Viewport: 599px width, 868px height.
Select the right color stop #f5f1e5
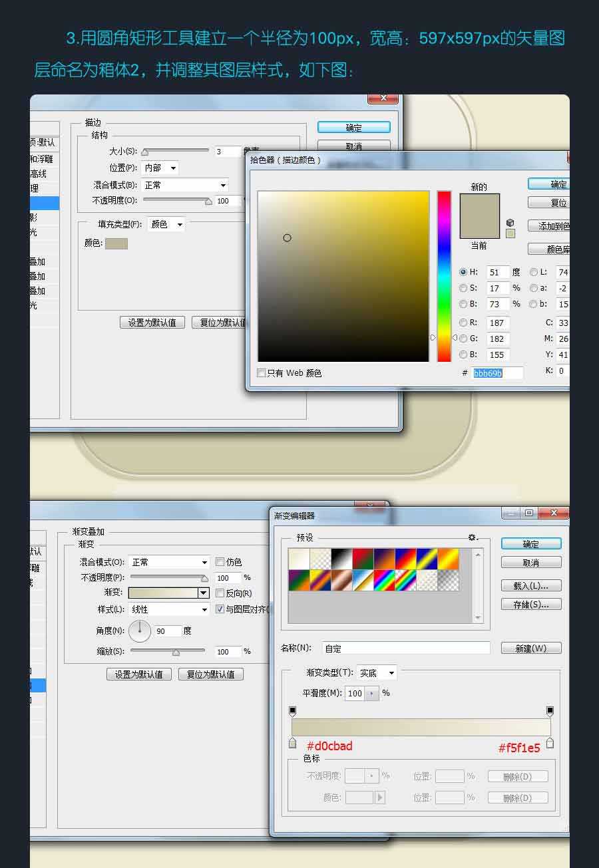pyautogui.click(x=550, y=742)
